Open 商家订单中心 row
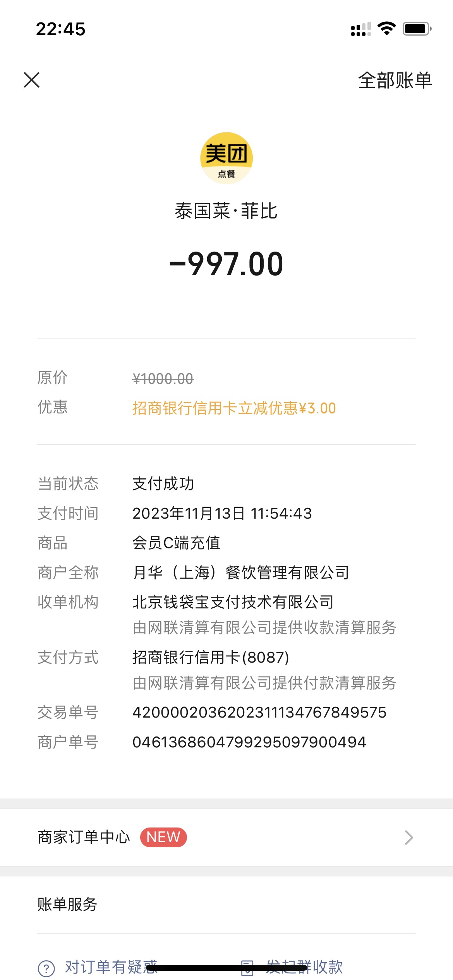Viewport: 453px width, 980px height. click(x=226, y=838)
